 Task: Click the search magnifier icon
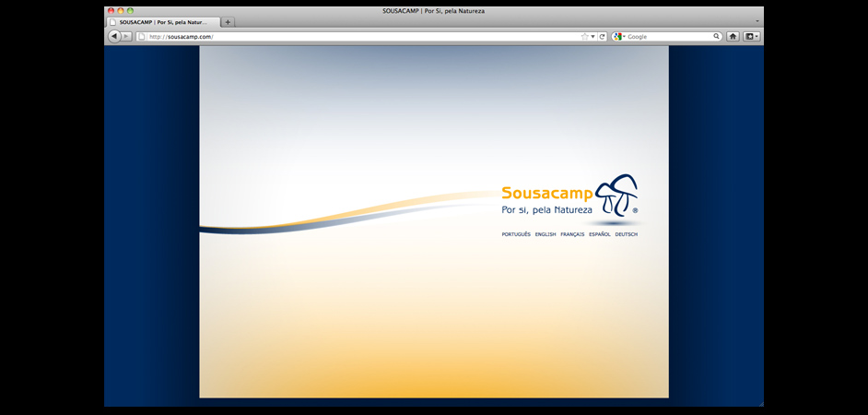click(716, 36)
